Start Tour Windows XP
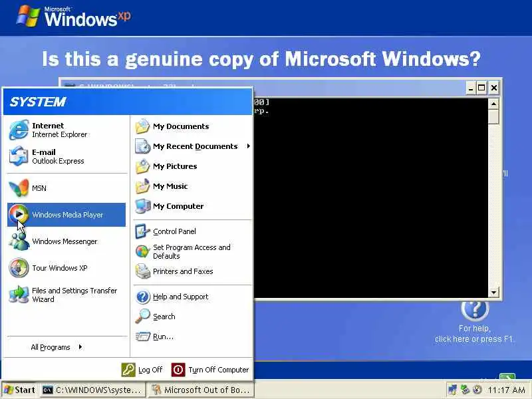 click(66, 268)
